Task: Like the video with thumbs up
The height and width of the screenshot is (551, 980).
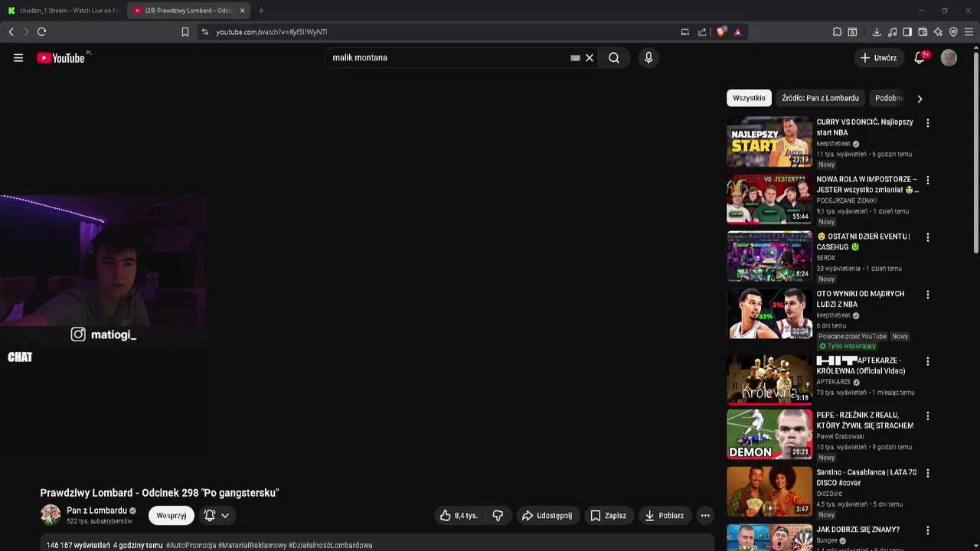Action: [458, 516]
